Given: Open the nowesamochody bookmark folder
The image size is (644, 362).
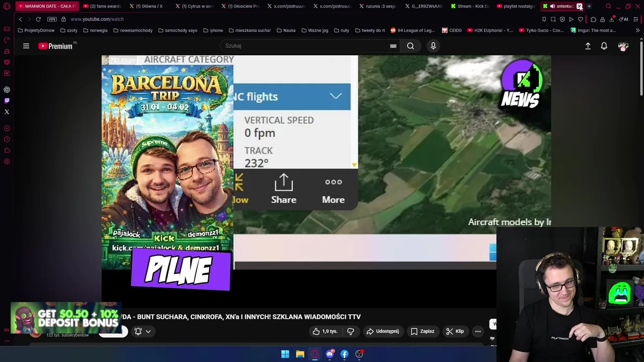Looking at the screenshot, I should pos(133,30).
